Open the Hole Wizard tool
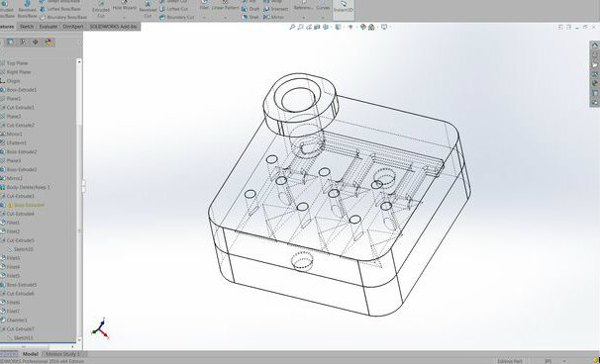The image size is (600, 364). click(125, 5)
